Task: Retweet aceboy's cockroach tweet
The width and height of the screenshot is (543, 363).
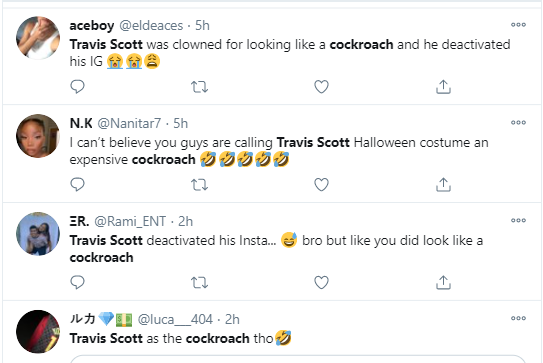Action: pyautogui.click(x=199, y=87)
